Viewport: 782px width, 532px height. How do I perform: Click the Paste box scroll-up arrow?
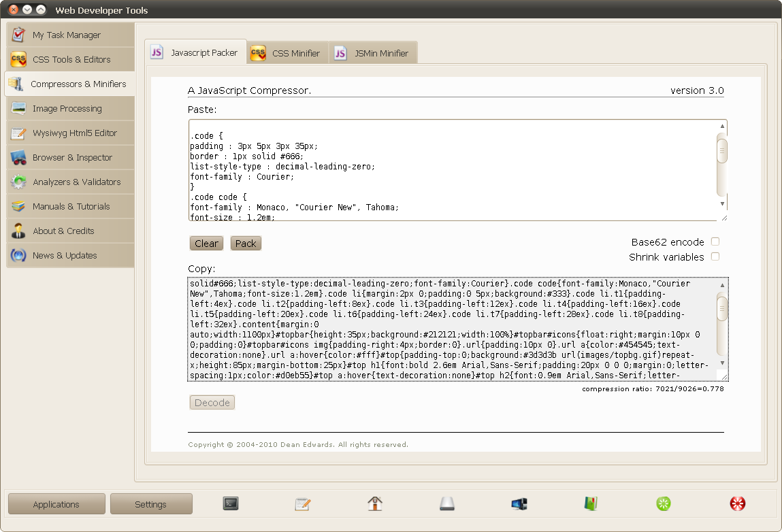[x=722, y=126]
